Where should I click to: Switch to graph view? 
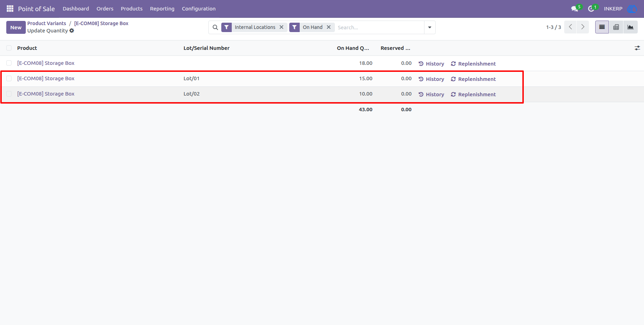point(630,27)
